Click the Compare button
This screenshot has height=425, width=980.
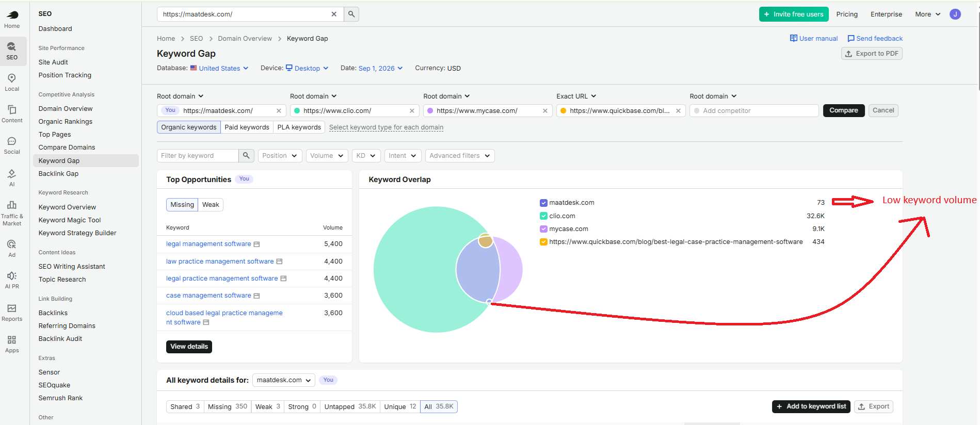[844, 110]
